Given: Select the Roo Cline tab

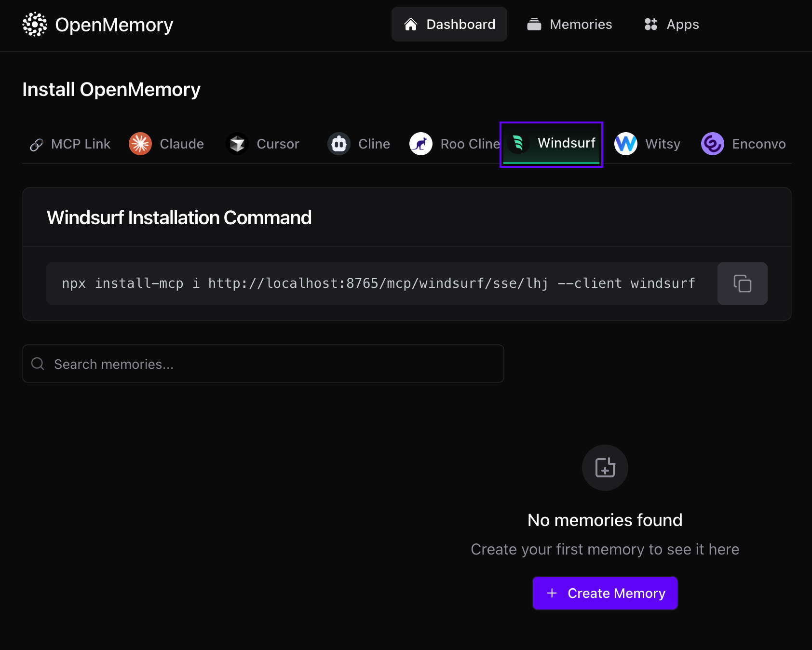Looking at the screenshot, I should (x=454, y=144).
